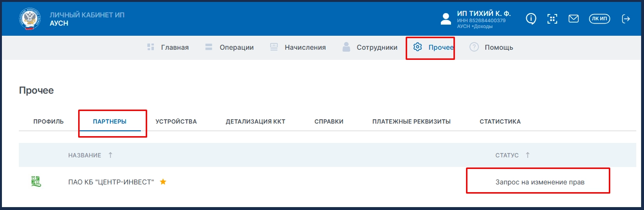Screen dimensions: 644x210
Task: Open messages via the envelope icon
Action: (x=574, y=19)
